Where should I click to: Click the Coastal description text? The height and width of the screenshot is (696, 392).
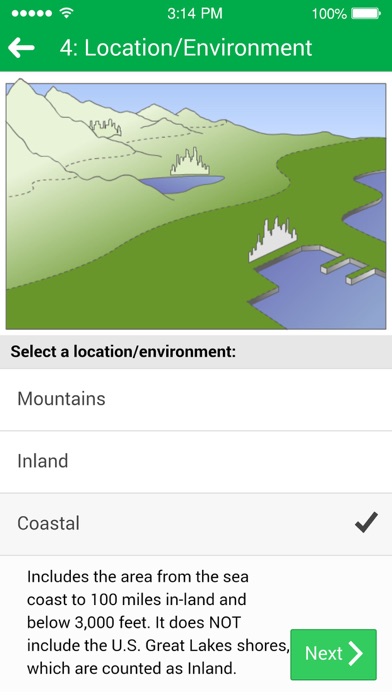click(159, 622)
